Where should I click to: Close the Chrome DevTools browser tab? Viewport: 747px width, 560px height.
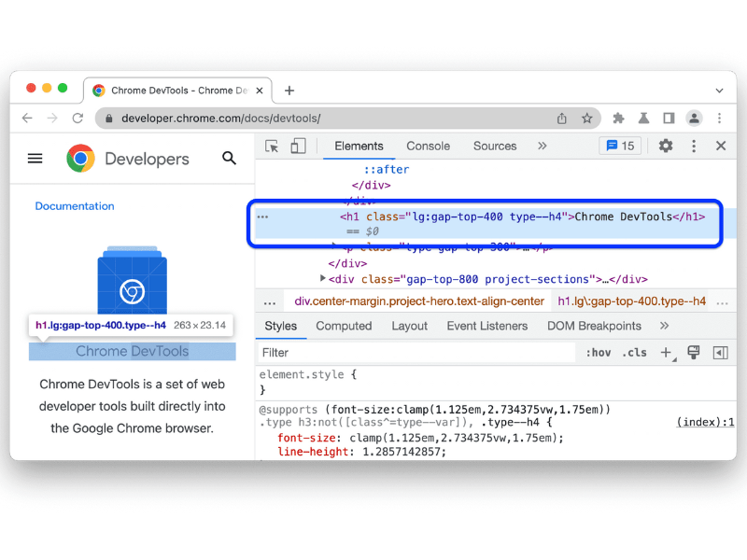coord(260,91)
